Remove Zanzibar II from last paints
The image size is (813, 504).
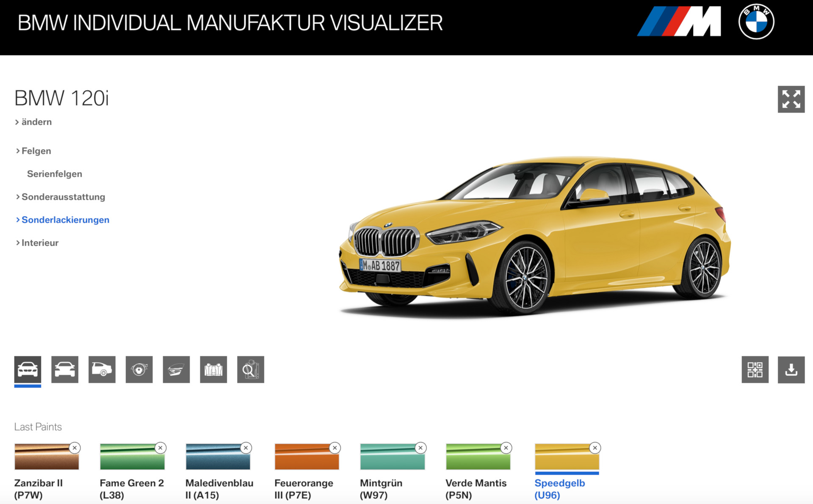75,448
